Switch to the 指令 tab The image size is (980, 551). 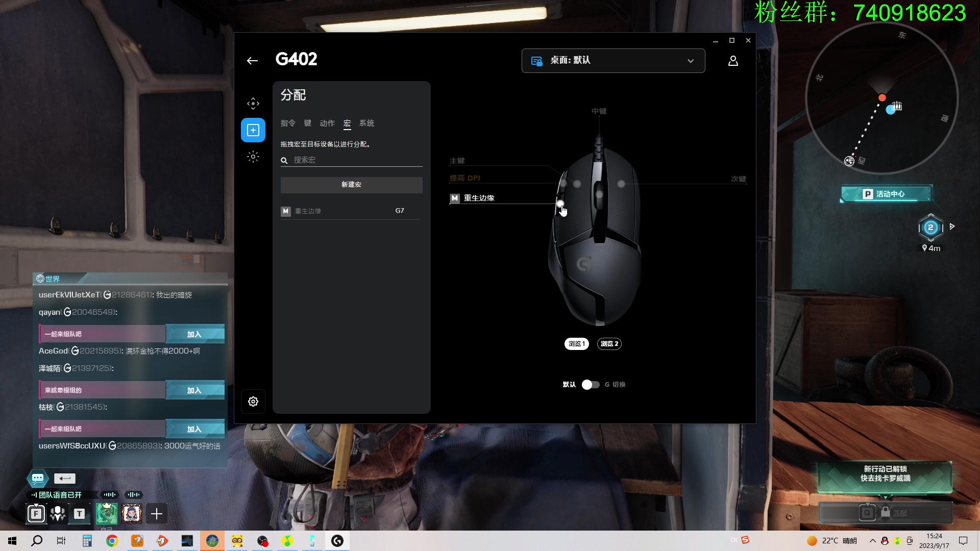[288, 123]
